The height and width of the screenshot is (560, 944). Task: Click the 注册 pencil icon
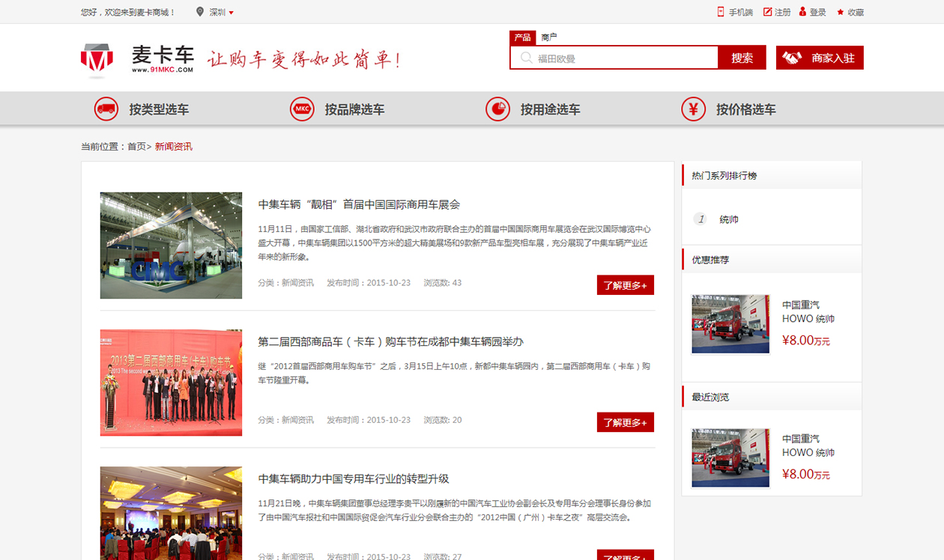tap(767, 12)
